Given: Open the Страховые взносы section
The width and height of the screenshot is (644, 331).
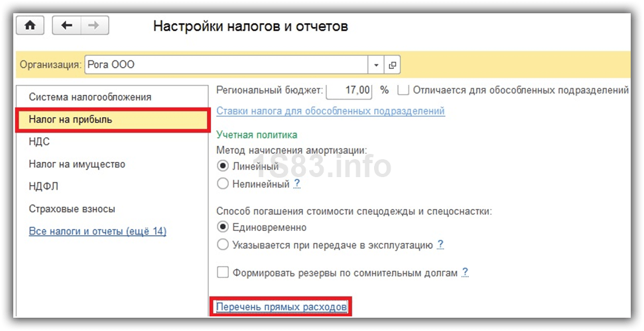Looking at the screenshot, I should click(x=72, y=209).
